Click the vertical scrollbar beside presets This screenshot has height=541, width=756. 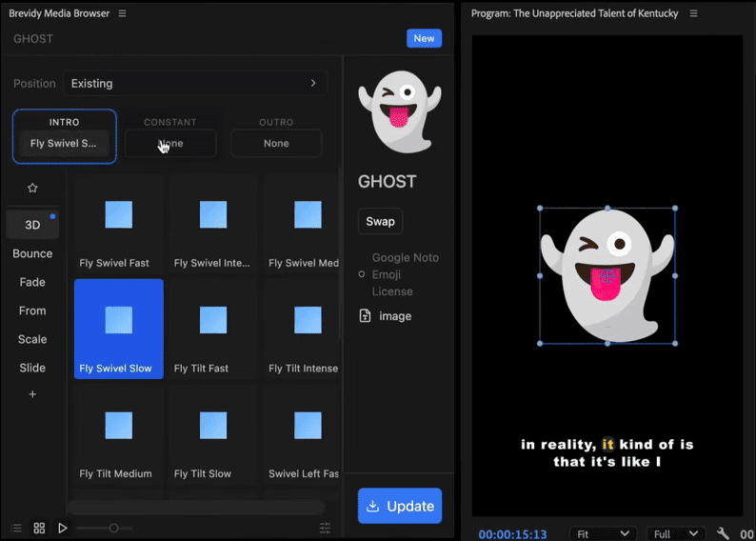pos(341,253)
